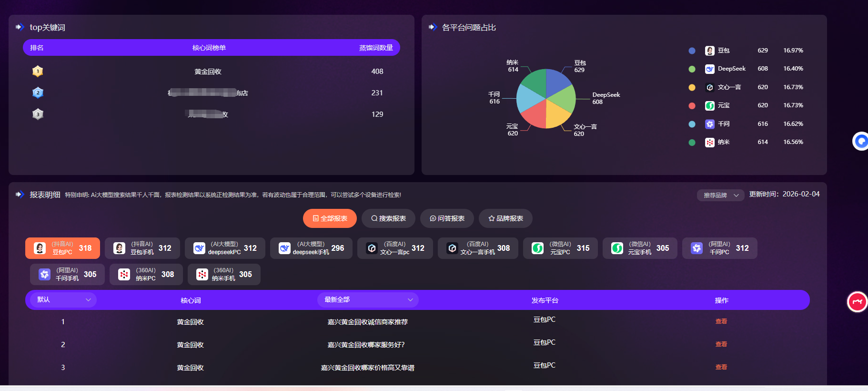
Task: Click the 更新时间 2026-02-04 label
Action: point(784,194)
